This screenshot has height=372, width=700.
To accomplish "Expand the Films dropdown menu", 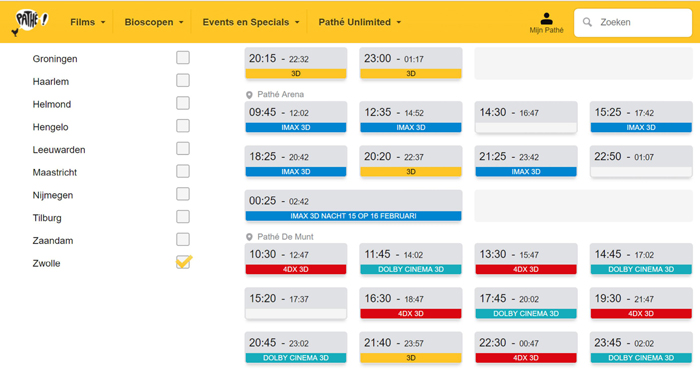I will [88, 22].
